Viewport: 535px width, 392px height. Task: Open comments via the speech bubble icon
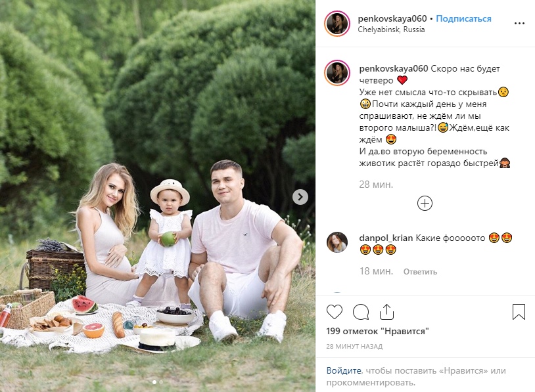pyautogui.click(x=361, y=312)
